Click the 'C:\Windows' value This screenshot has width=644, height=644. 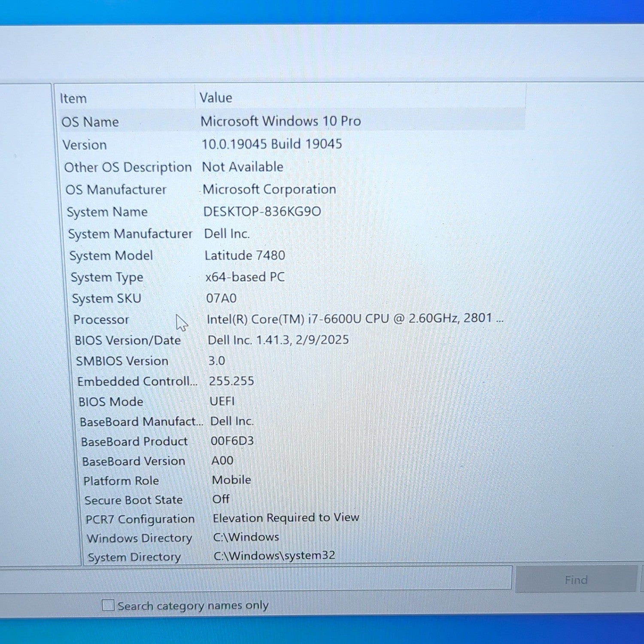pos(246,537)
